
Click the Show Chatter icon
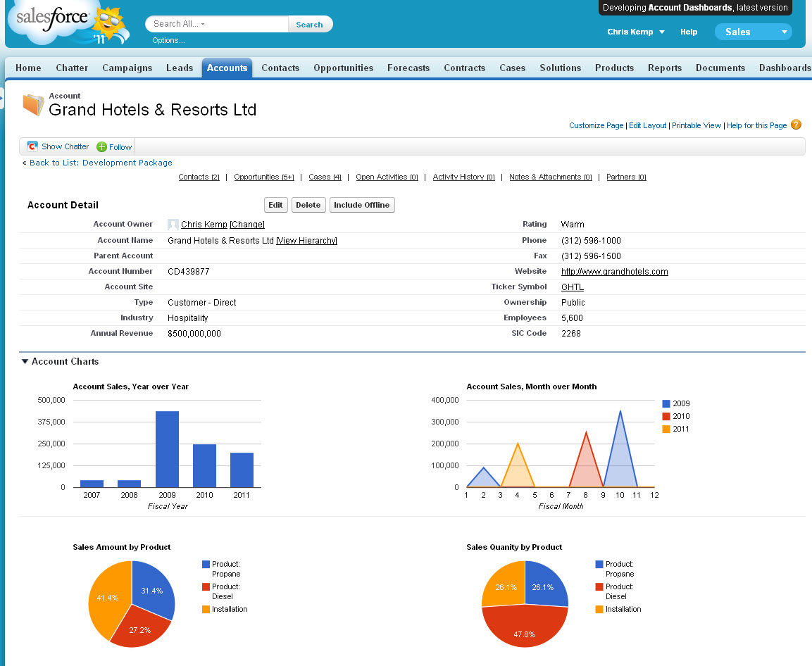pyautogui.click(x=32, y=146)
